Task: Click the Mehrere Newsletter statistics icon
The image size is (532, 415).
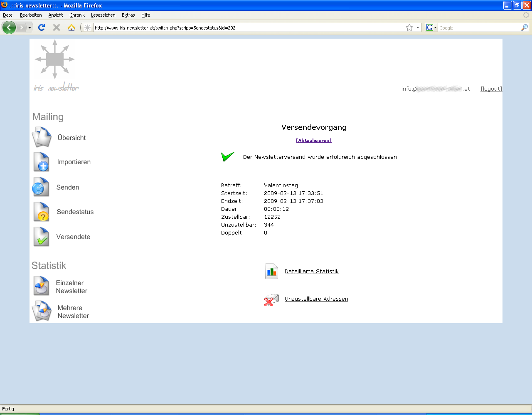Action: click(x=42, y=311)
